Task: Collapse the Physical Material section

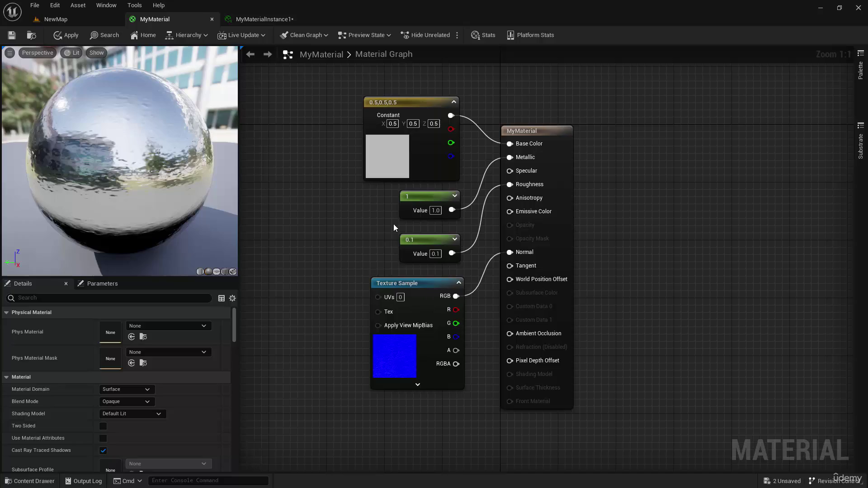Action: click(6, 313)
